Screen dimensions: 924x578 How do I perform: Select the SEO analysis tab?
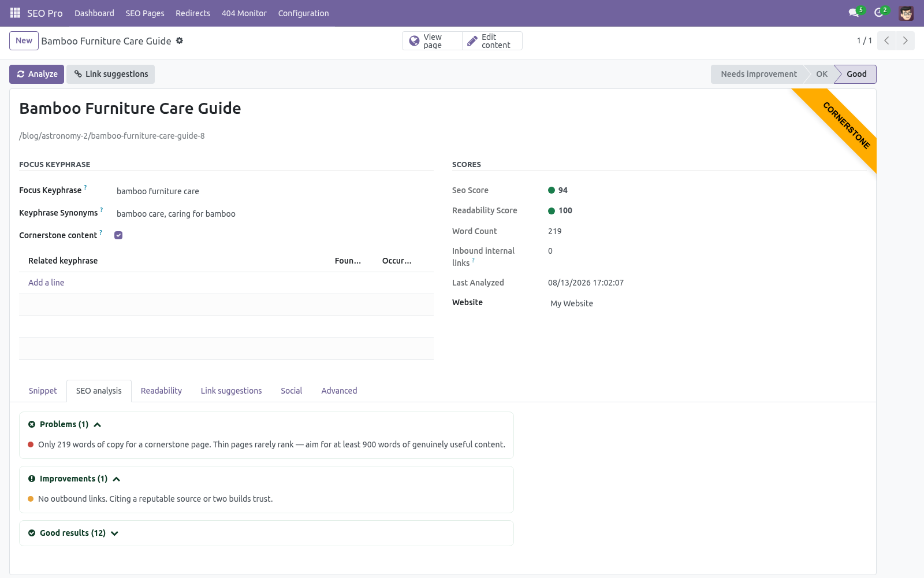pyautogui.click(x=99, y=391)
